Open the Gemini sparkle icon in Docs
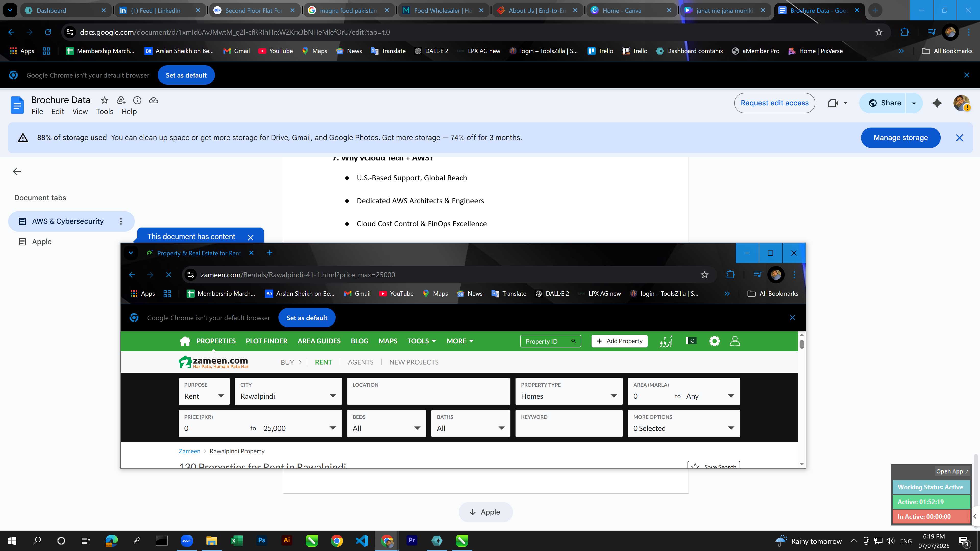This screenshot has width=980, height=551. click(937, 103)
